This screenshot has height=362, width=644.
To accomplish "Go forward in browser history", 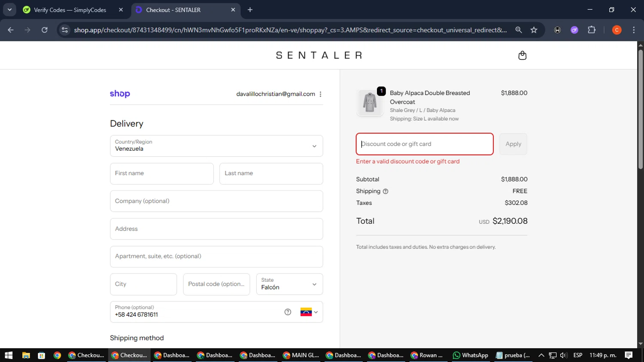I will [x=27, y=30].
